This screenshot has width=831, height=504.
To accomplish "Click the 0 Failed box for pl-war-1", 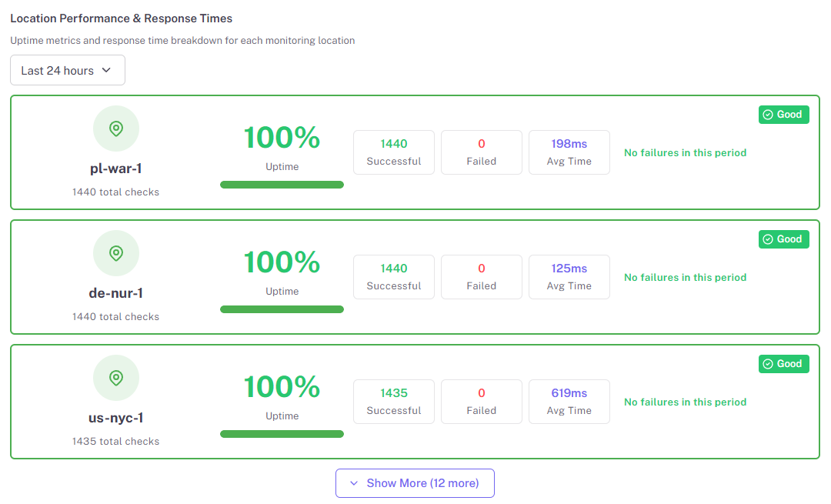I will tap(482, 152).
